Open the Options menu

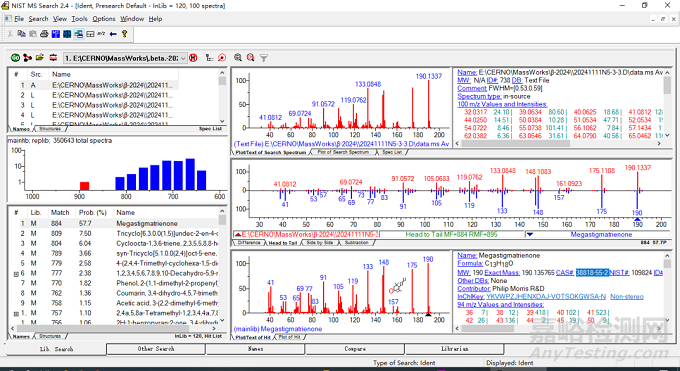104,19
